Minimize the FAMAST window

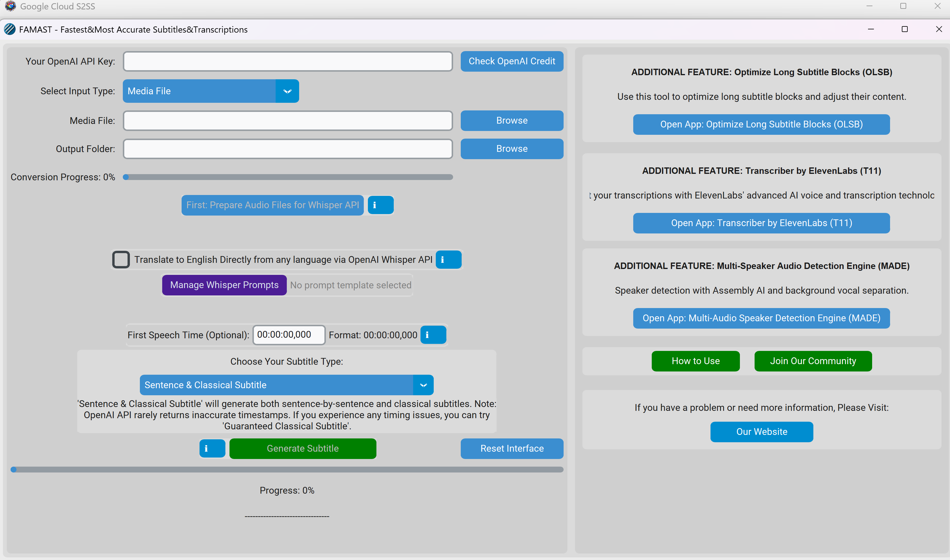pos(871,29)
